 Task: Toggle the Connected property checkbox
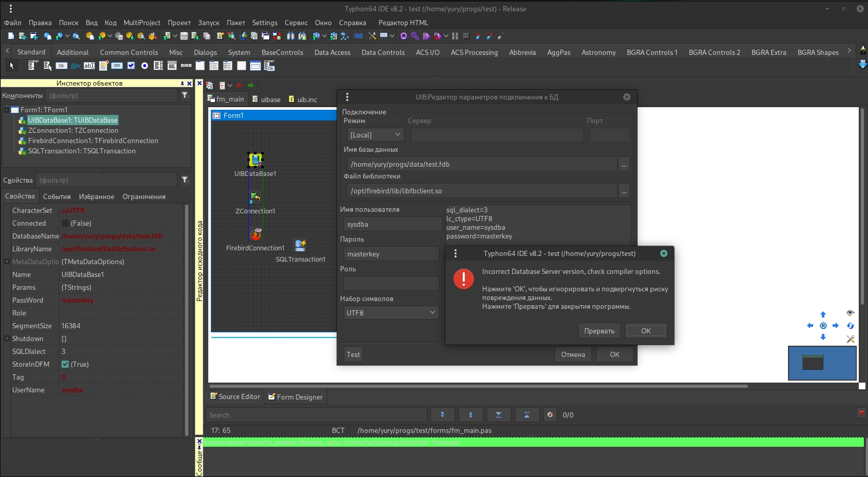[65, 223]
